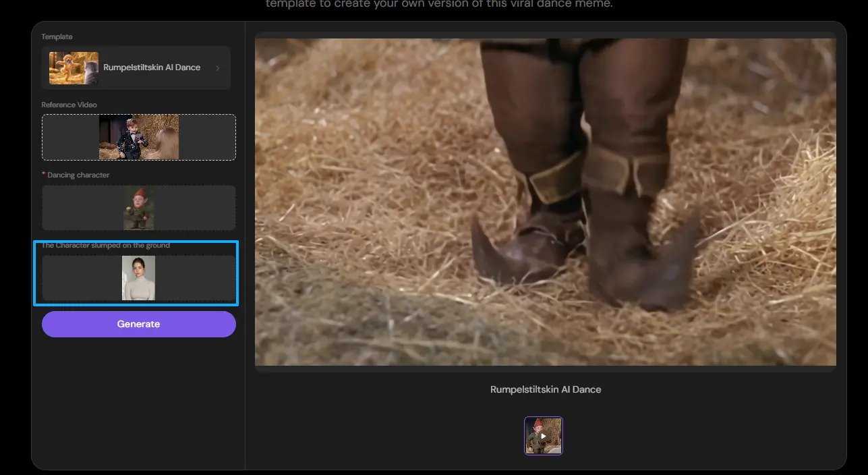Open the Dancing character upload slot
The image size is (868, 475).
tap(139, 208)
